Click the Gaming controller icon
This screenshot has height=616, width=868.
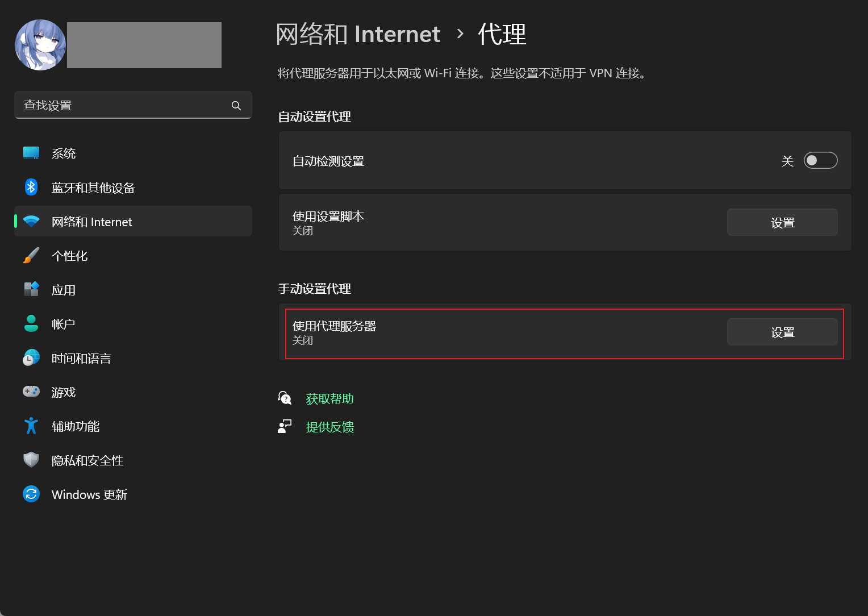click(31, 392)
